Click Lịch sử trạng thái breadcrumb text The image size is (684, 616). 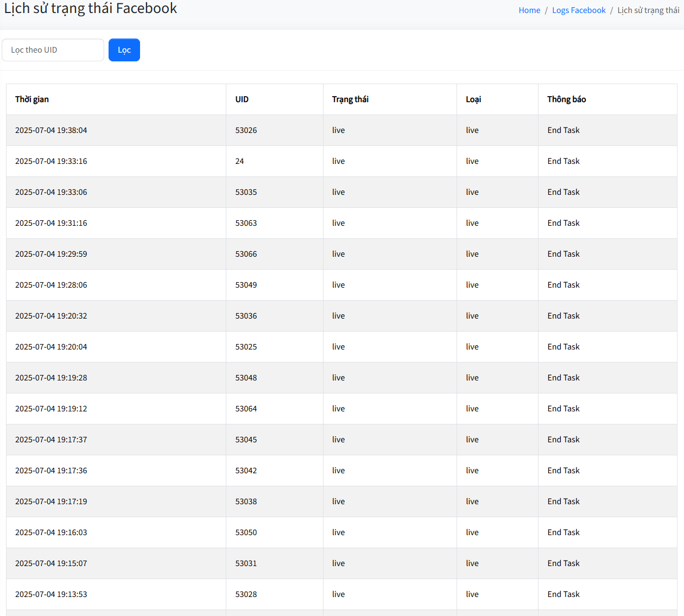point(648,10)
